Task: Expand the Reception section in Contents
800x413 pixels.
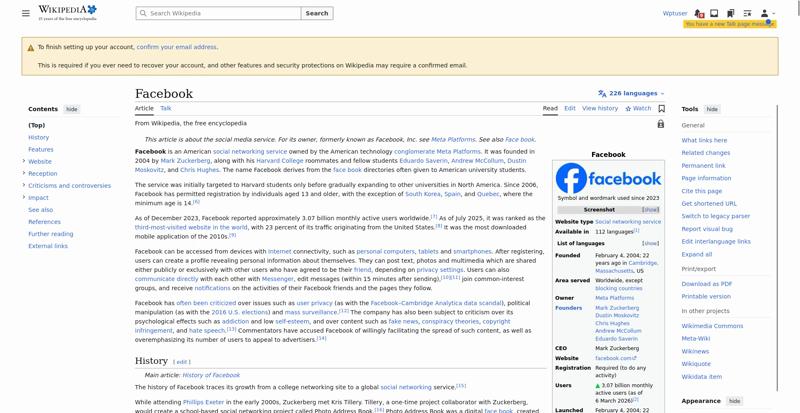Action: point(23,174)
